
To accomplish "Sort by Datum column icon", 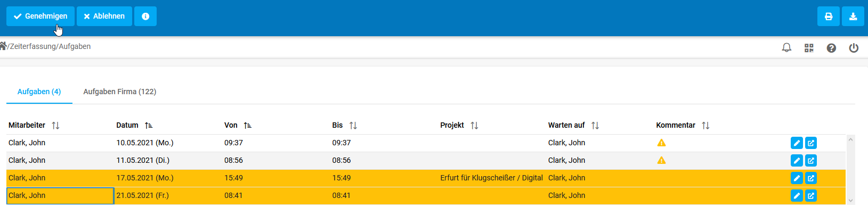I will pyautogui.click(x=149, y=126).
